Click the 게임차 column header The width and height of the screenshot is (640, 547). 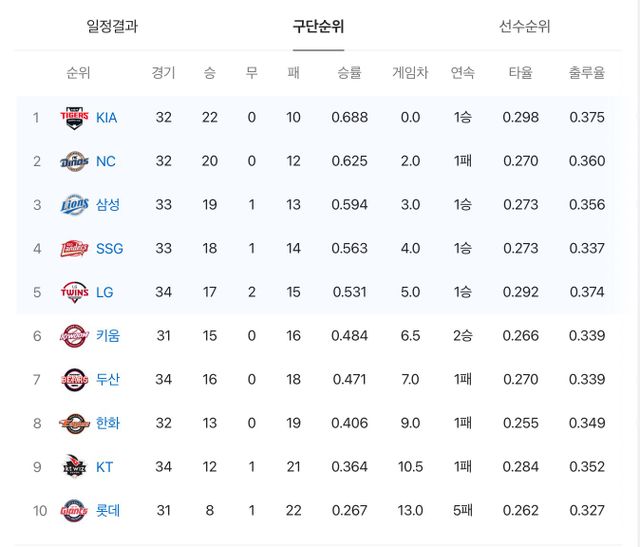click(x=410, y=73)
